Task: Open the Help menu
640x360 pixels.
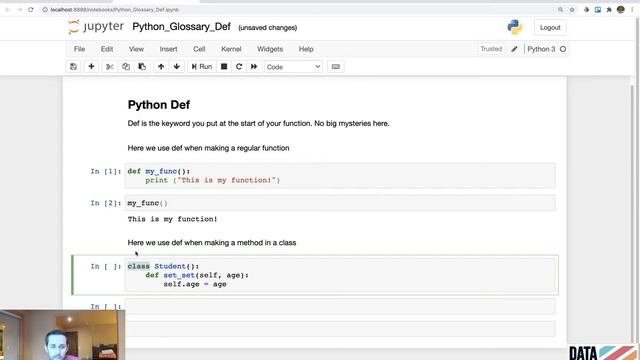Action: click(306, 49)
